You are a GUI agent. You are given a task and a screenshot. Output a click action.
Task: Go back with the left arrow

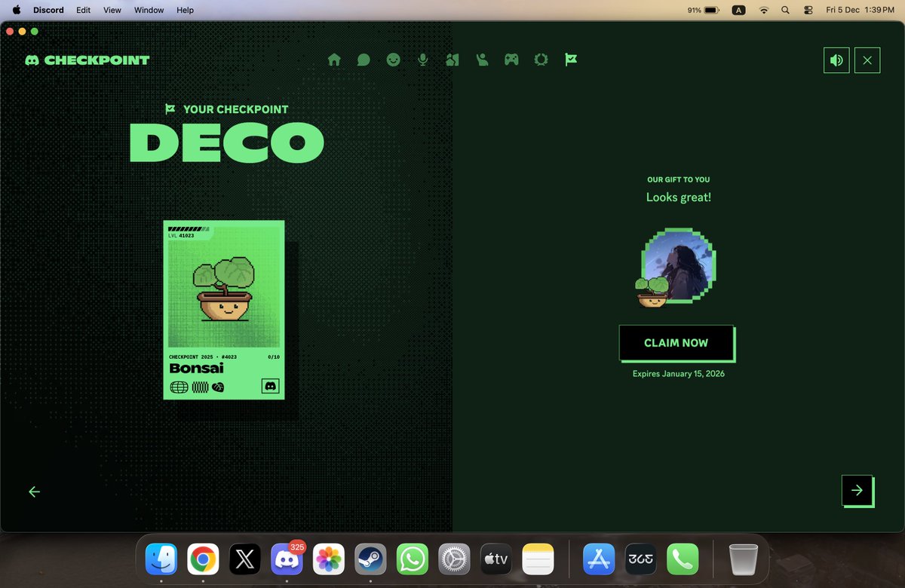pos(34,492)
